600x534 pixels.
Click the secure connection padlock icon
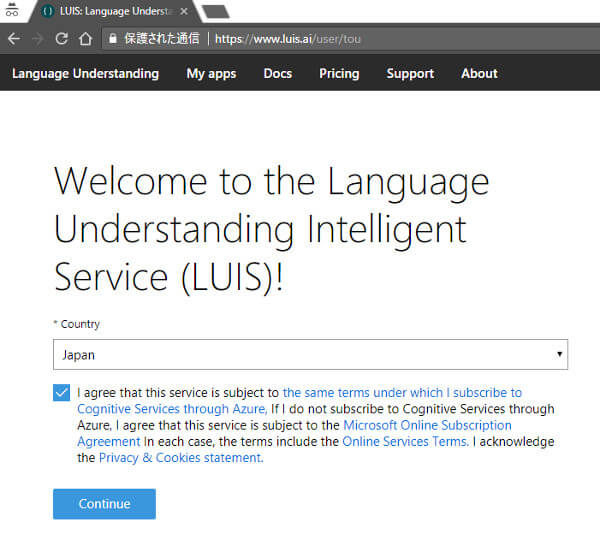(112, 38)
